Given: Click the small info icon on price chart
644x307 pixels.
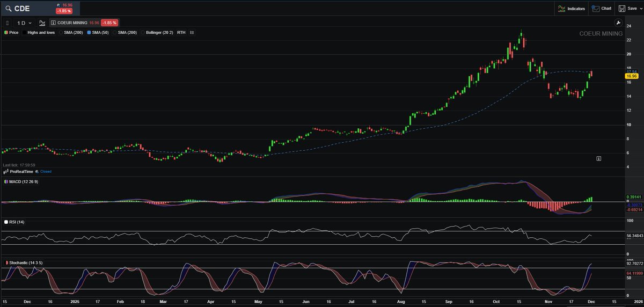Looking at the screenshot, I should click(x=598, y=158).
